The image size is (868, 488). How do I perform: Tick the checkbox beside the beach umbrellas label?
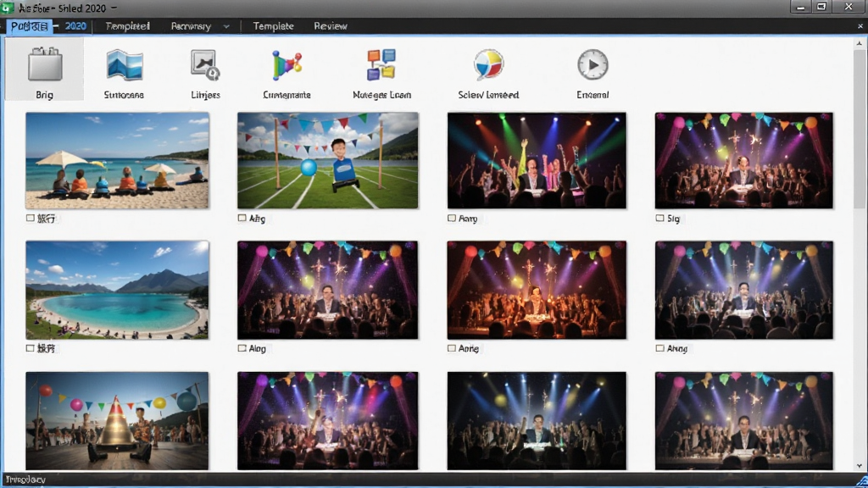pyautogui.click(x=31, y=219)
